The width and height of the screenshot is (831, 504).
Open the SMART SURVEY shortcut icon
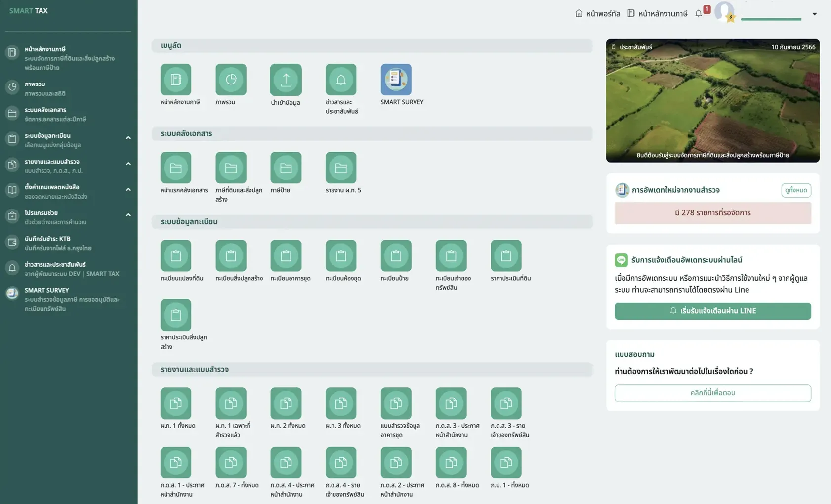[x=396, y=80]
